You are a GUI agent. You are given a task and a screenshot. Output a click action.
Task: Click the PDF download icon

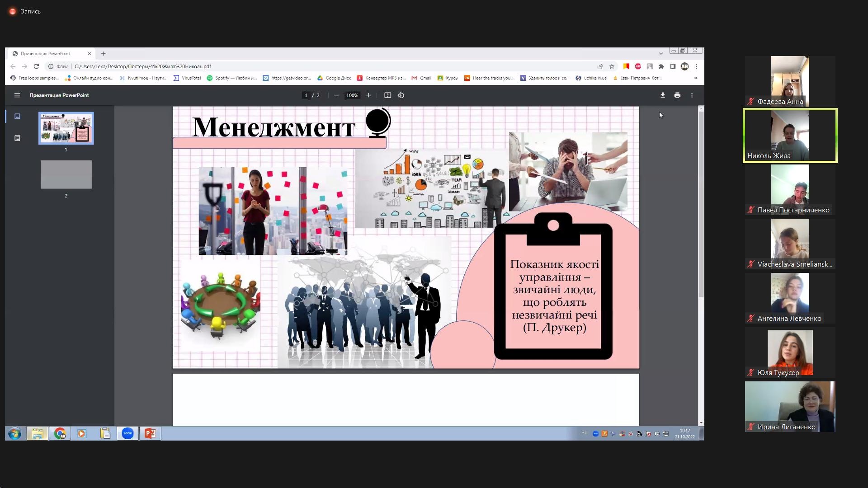662,95
